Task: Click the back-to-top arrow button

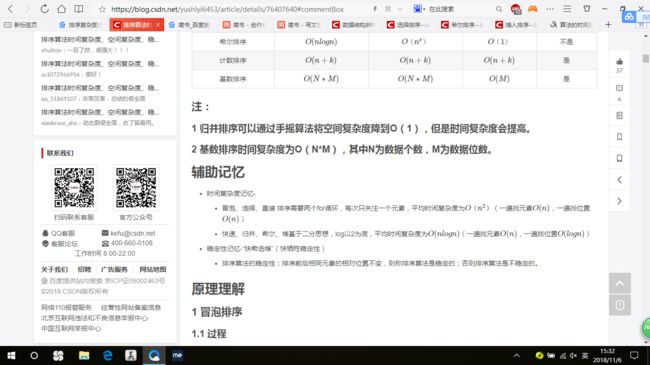Action: click(620, 283)
